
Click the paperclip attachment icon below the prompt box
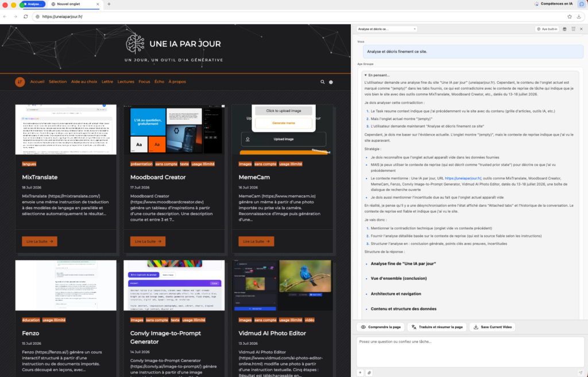(x=369, y=372)
